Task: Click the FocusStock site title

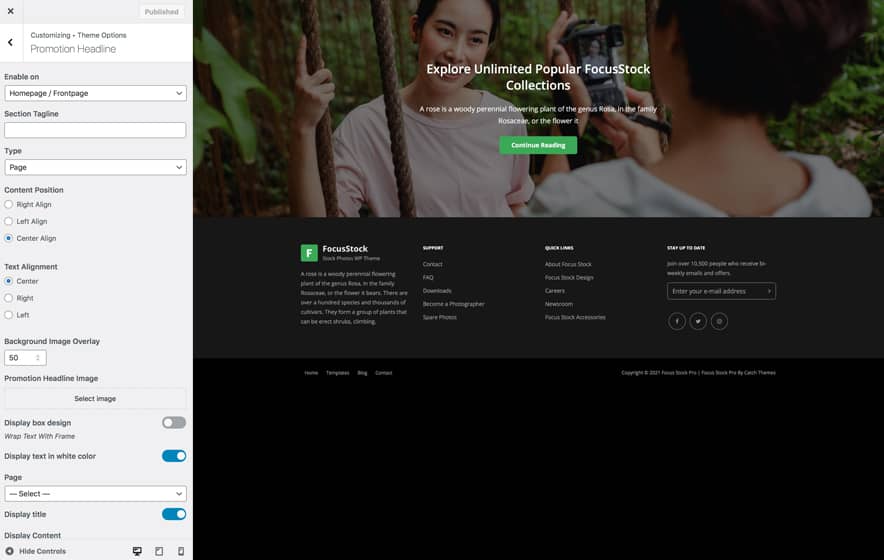Action: coord(345,249)
